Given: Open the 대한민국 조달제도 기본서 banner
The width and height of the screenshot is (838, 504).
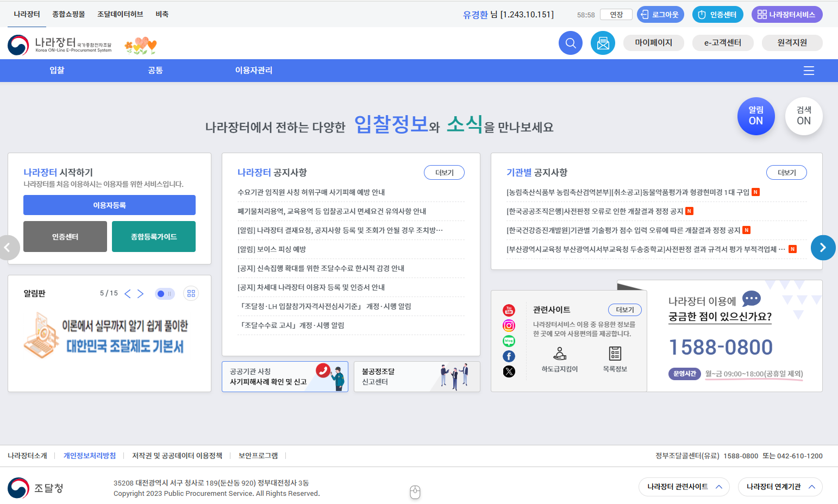Looking at the screenshot, I should [x=109, y=336].
